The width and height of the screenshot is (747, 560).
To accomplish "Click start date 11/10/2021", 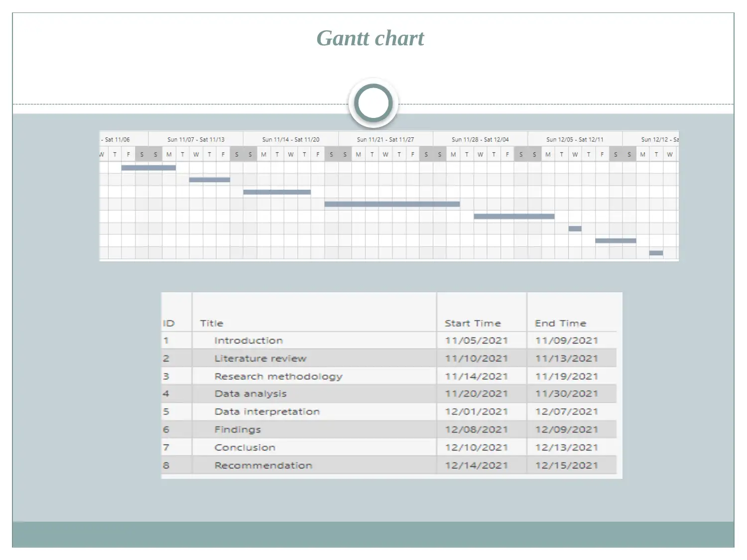I will (477, 358).
